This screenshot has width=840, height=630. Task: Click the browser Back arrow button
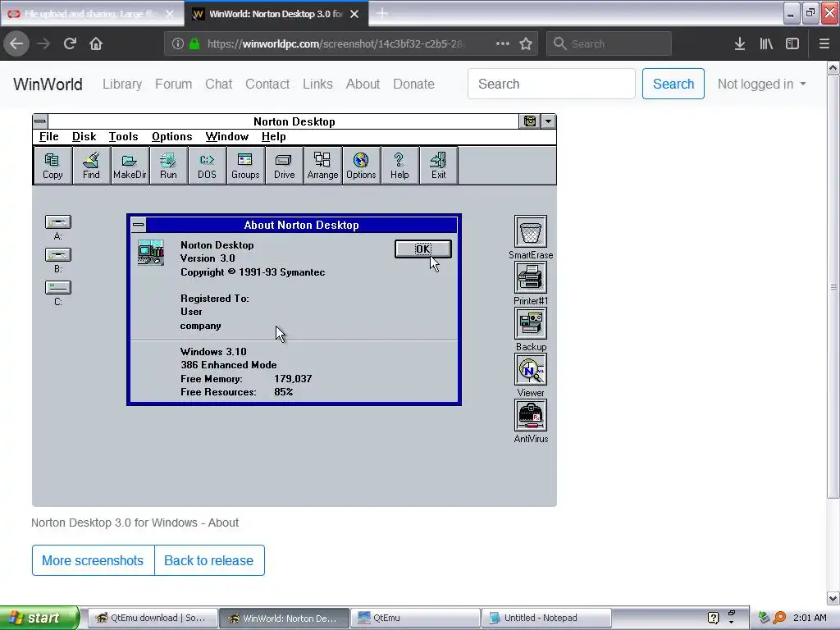[16, 43]
